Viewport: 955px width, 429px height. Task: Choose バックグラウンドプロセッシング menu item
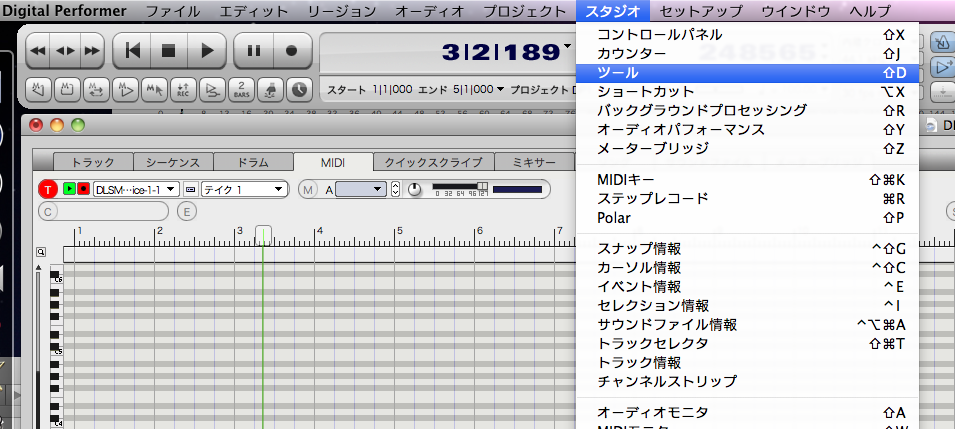[x=747, y=110]
